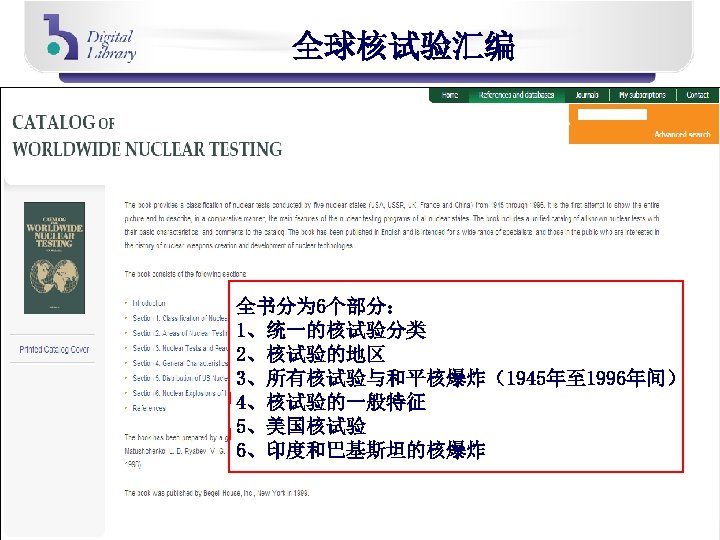Viewport: 720px width, 540px height.
Task: Click the search input field
Action: coord(612,114)
